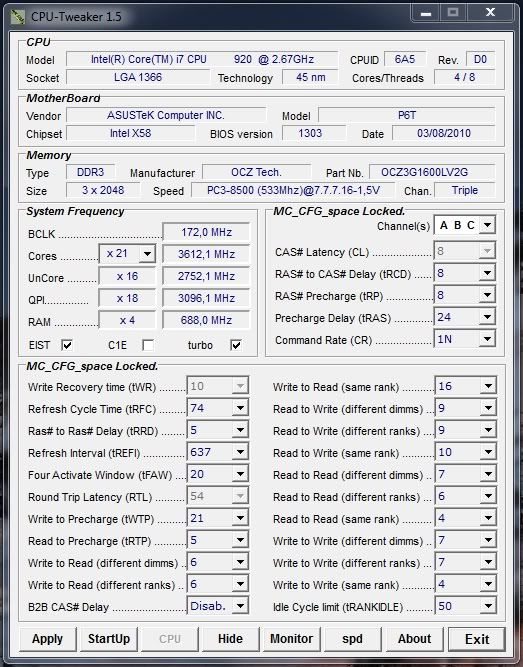Click the Technology 45 nm value

coord(311,77)
